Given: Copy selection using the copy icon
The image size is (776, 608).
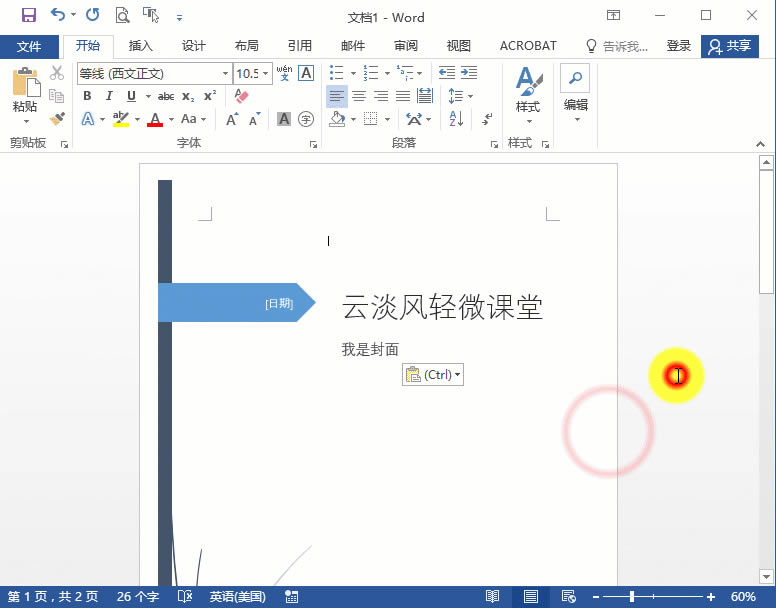Looking at the screenshot, I should click(57, 96).
